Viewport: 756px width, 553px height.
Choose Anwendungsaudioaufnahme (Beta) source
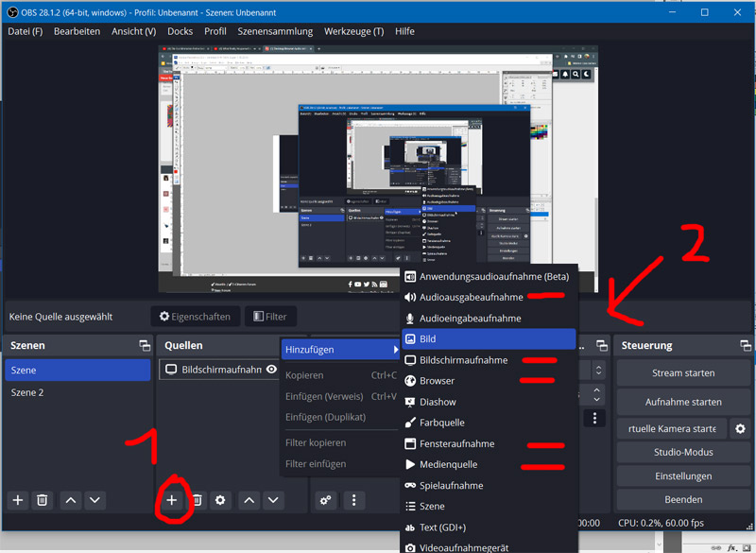point(489,276)
